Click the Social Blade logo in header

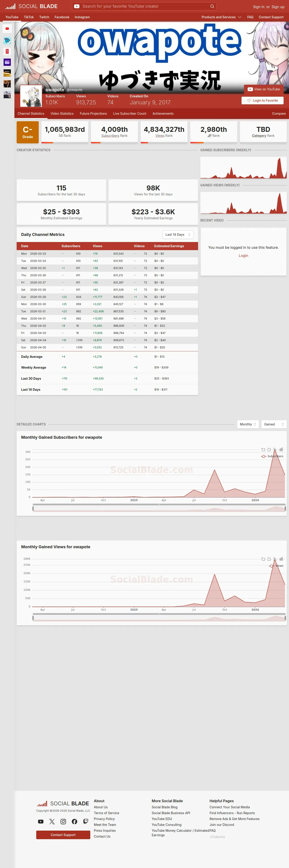[x=31, y=6]
